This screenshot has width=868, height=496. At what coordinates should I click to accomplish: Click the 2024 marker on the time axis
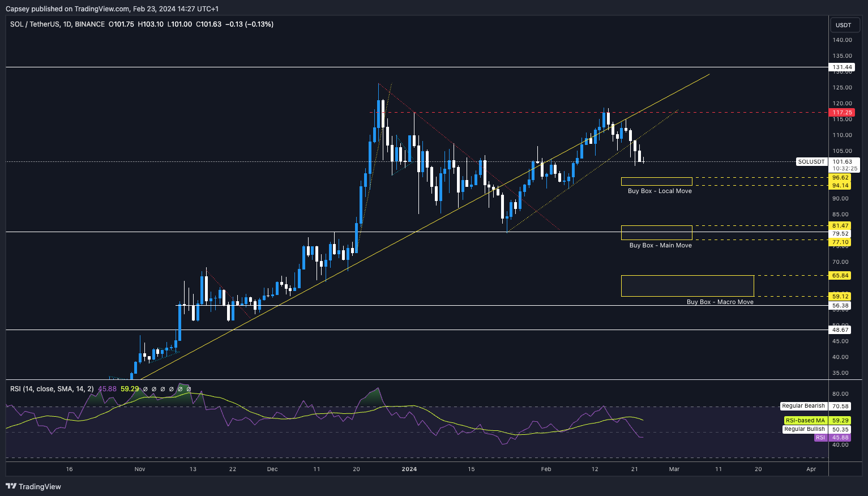pos(409,469)
